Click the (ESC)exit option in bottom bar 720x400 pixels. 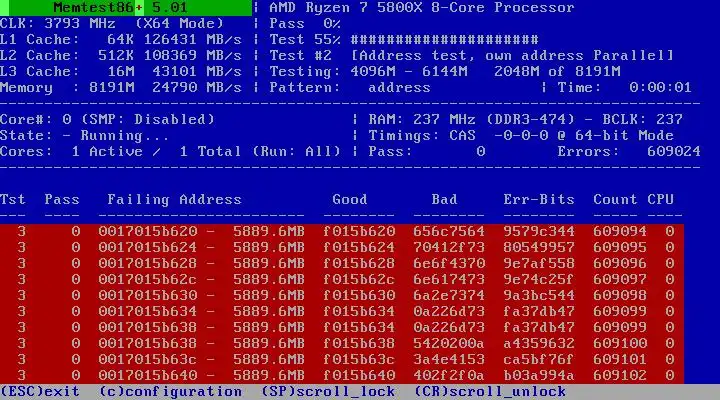[x=40, y=392]
